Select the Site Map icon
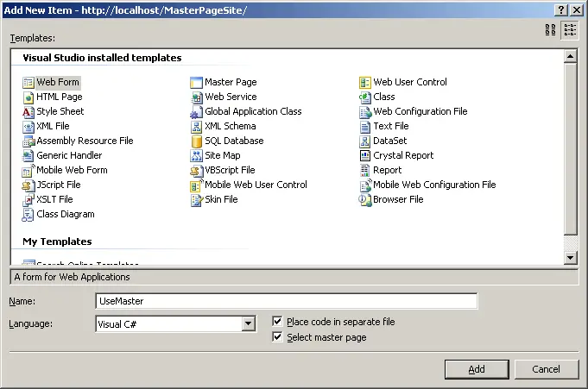 click(x=196, y=155)
